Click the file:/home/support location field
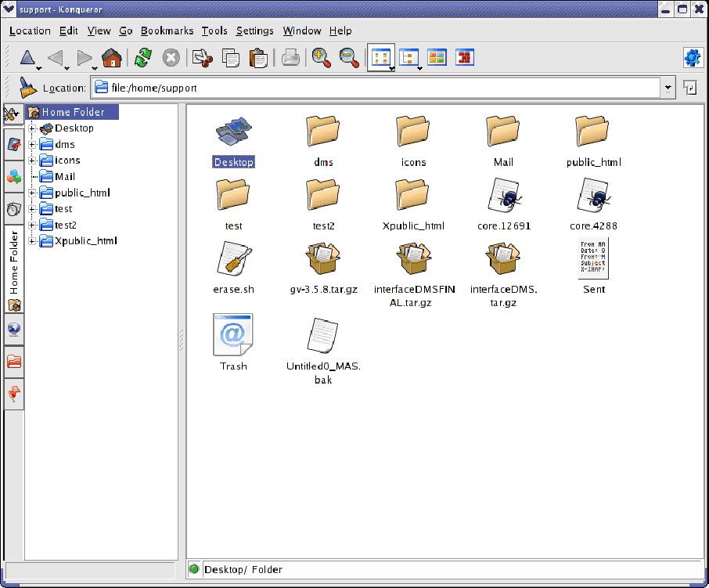 coord(376,88)
